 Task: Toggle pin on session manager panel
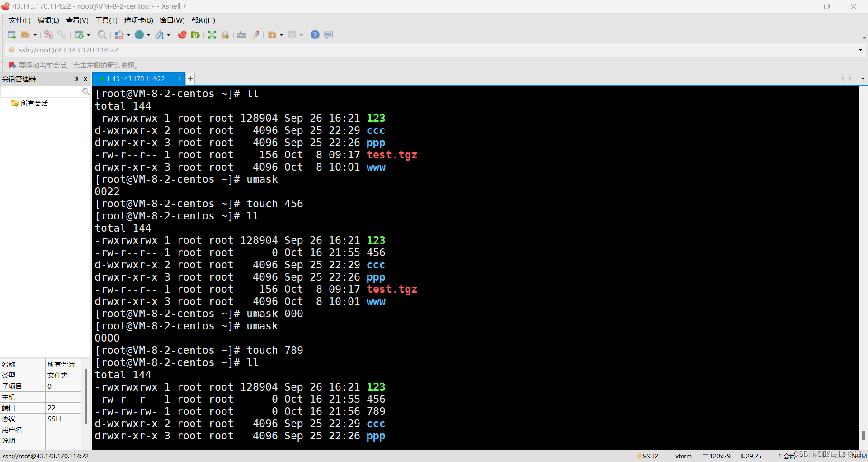[x=76, y=79]
